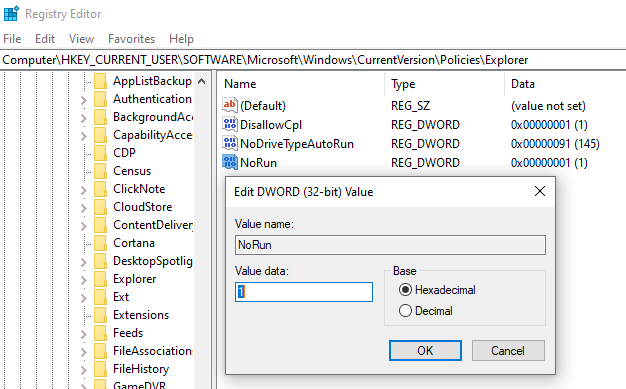The height and width of the screenshot is (389, 626).
Task: Click the Explorer folder icon in tree
Action: pyautogui.click(x=101, y=279)
